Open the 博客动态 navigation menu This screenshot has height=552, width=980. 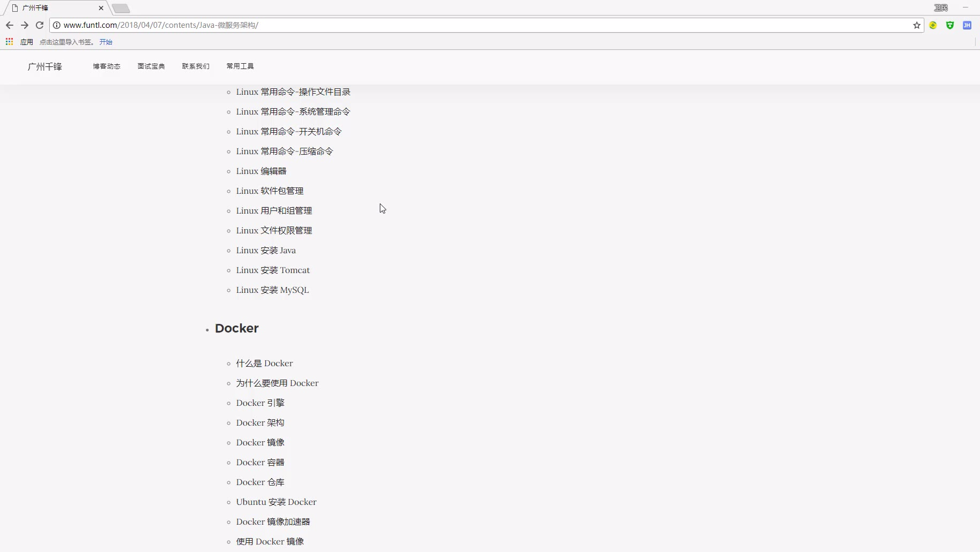tap(106, 66)
